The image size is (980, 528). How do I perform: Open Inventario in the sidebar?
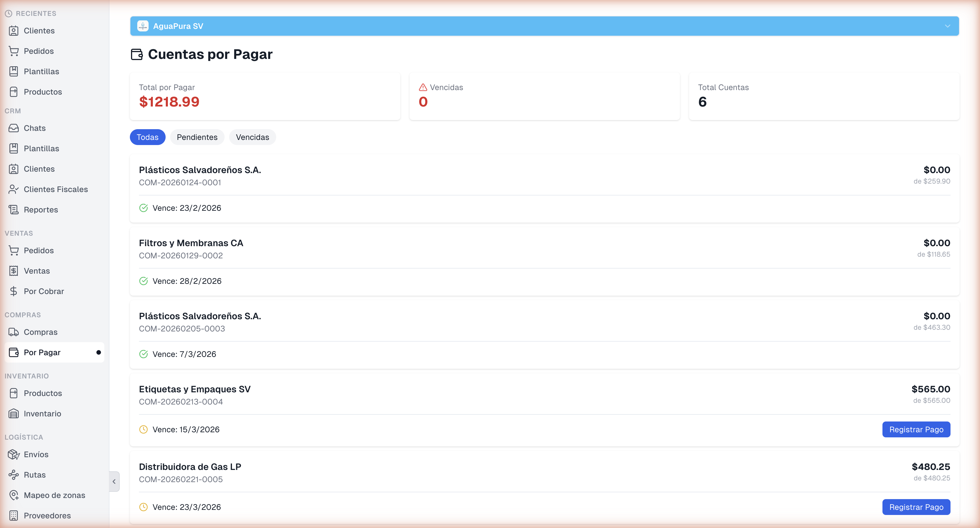coord(42,413)
